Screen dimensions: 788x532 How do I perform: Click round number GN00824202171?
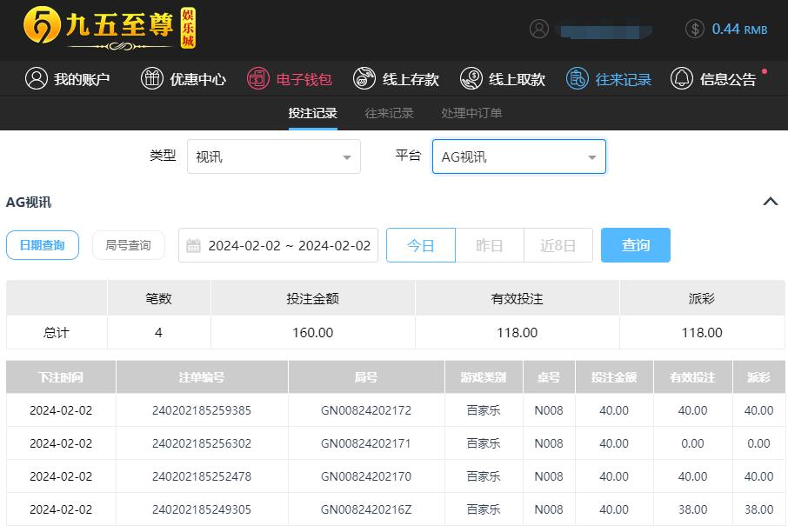click(x=366, y=443)
